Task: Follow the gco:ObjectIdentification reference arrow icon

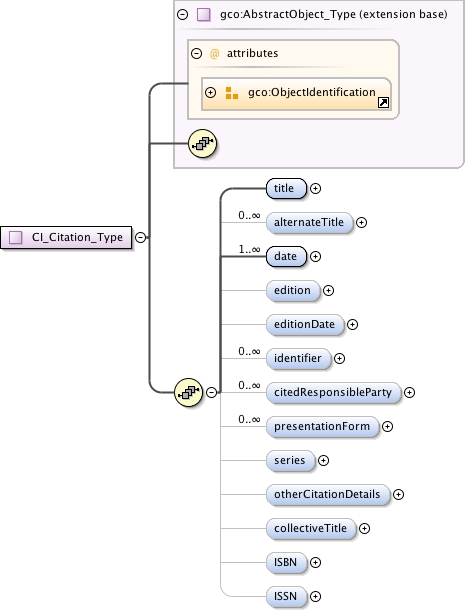Action: pos(384,103)
